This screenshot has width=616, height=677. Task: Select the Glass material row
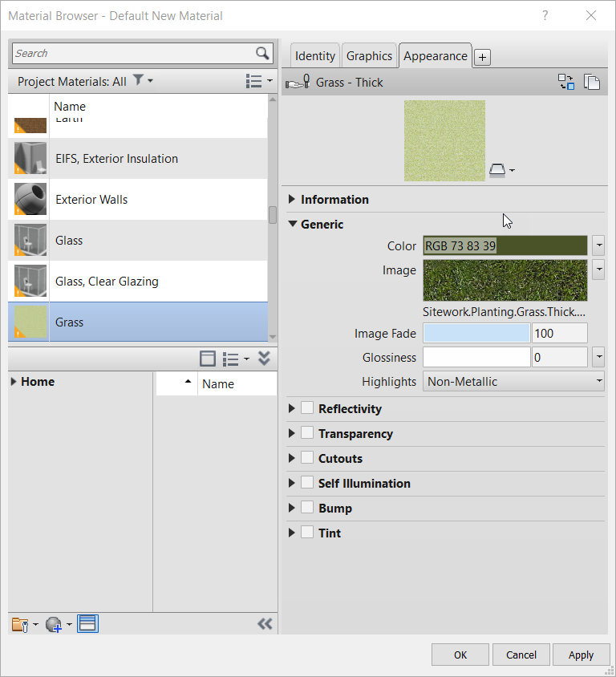click(x=138, y=240)
